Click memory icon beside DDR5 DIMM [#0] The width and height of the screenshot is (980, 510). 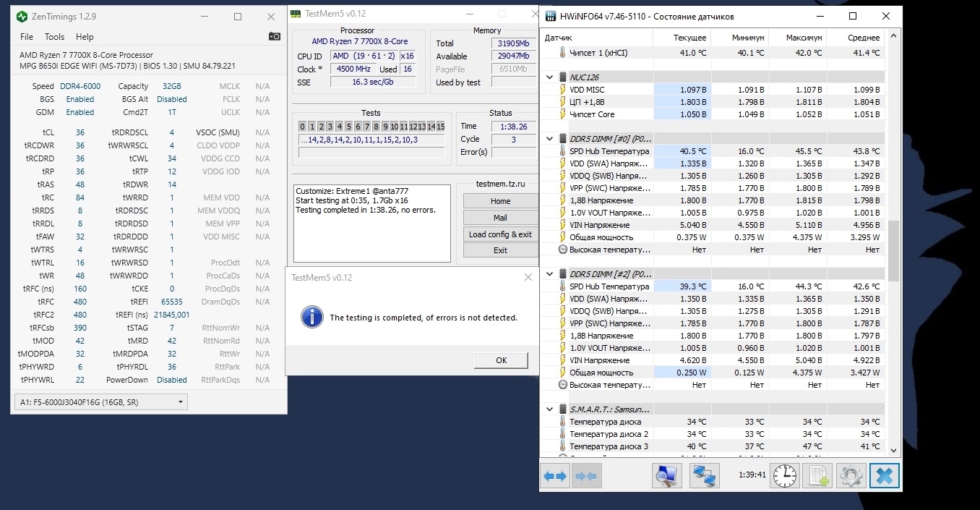click(563, 138)
